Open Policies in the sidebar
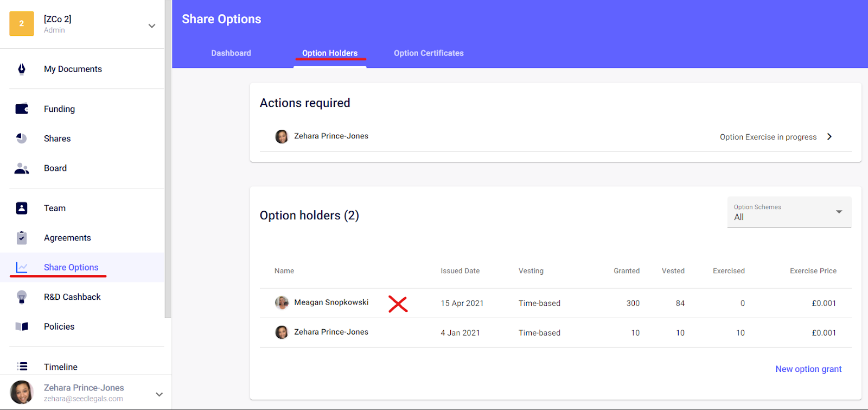 [x=59, y=326]
